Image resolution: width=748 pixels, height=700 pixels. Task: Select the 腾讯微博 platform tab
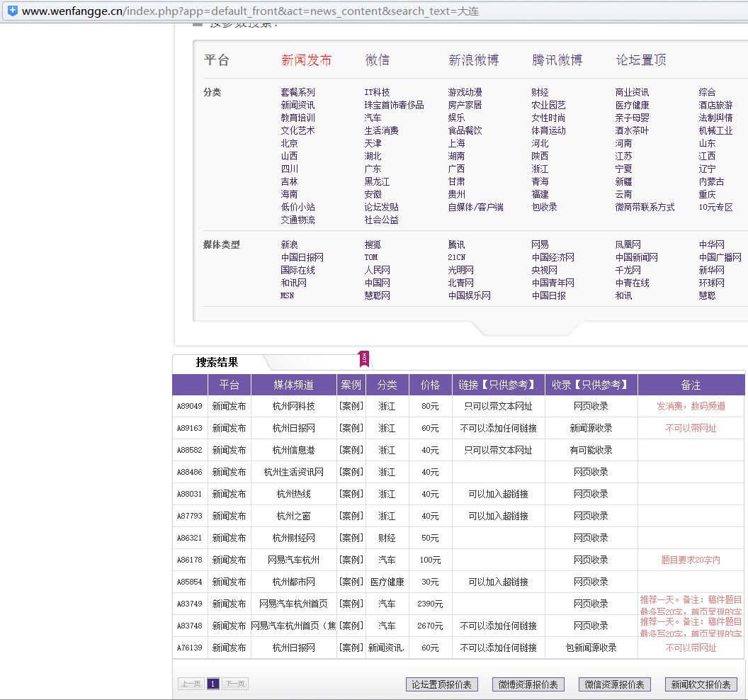coord(557,60)
